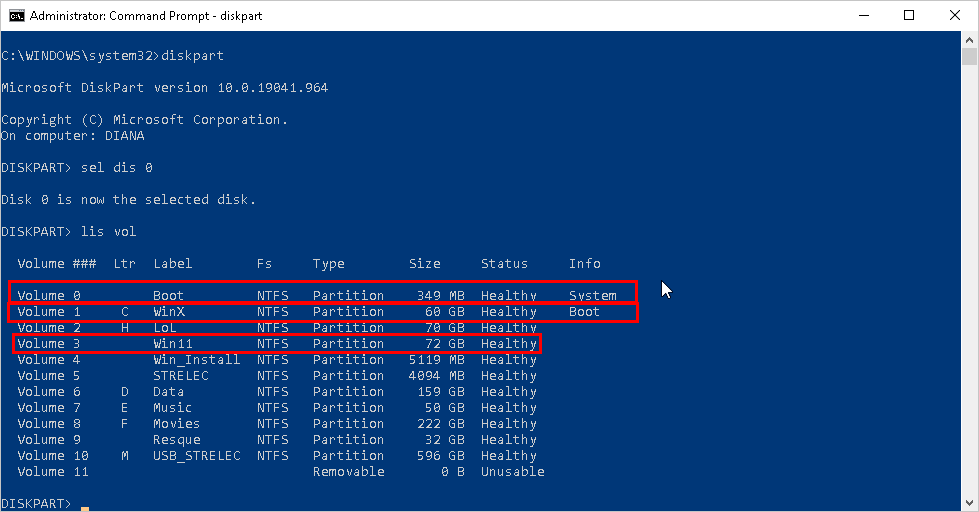The width and height of the screenshot is (979, 512).
Task: Maximize the Command Prompt window
Action: point(909,16)
